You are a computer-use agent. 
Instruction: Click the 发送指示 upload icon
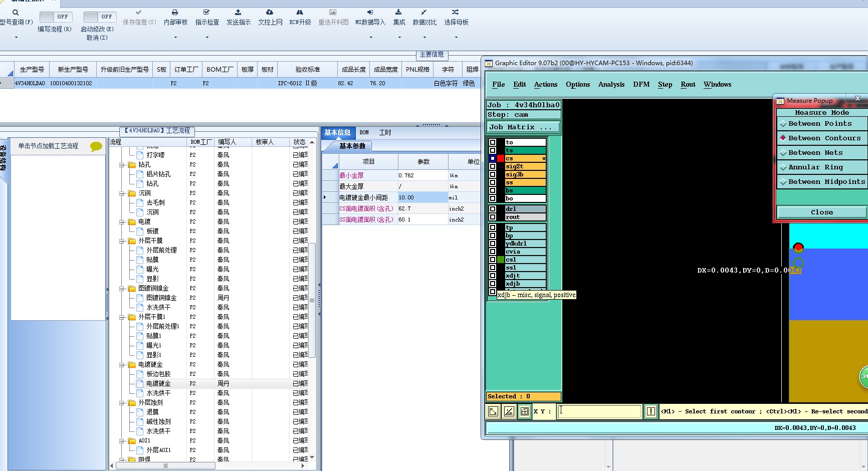(x=238, y=12)
